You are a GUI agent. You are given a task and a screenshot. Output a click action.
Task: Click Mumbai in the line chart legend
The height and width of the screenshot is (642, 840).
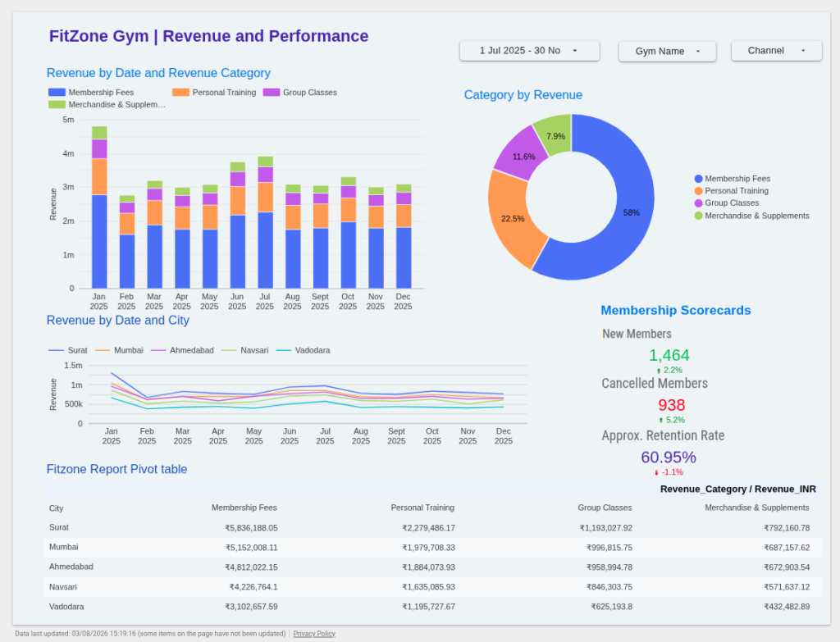[119, 350]
